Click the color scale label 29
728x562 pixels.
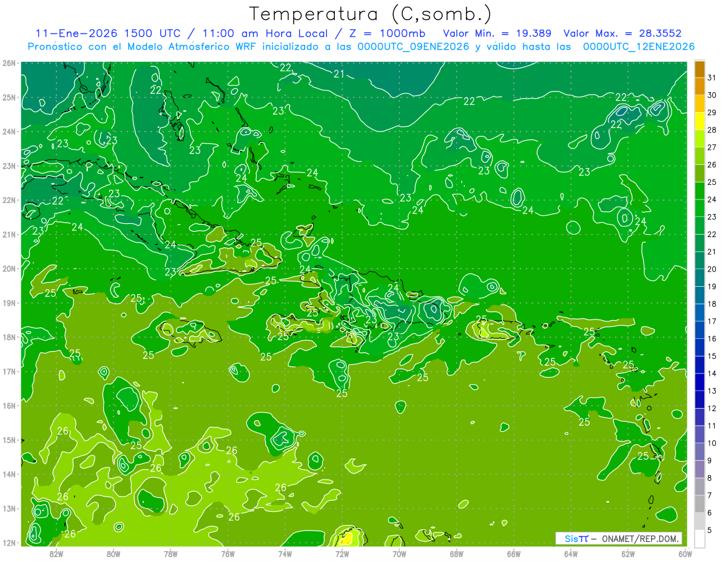click(x=712, y=113)
